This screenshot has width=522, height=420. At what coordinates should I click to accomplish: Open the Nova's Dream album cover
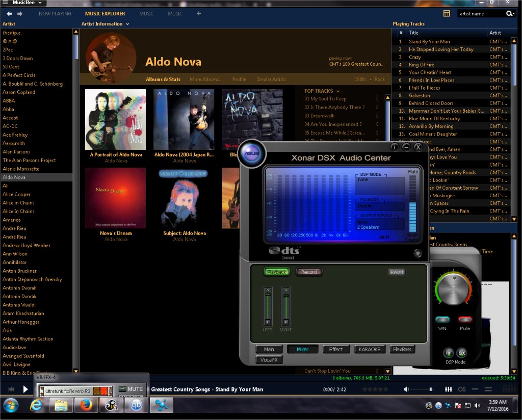point(115,198)
